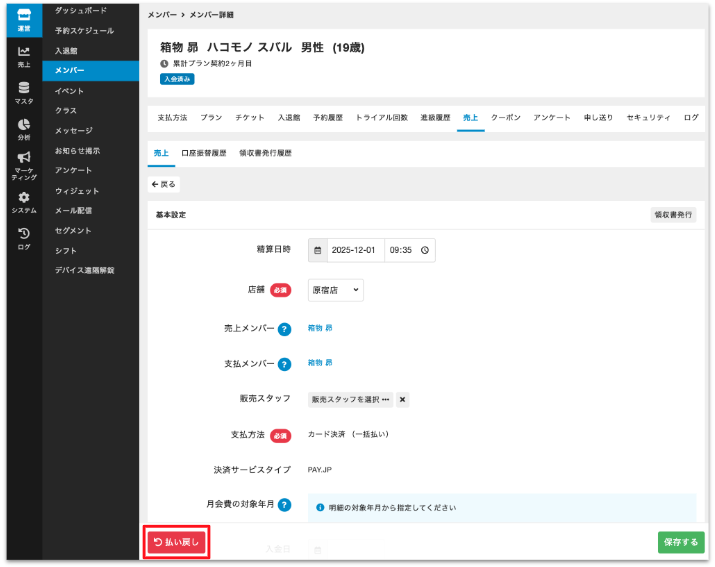Click the 領収書発行 button
The height and width of the screenshot is (567, 715).
pyautogui.click(x=673, y=214)
